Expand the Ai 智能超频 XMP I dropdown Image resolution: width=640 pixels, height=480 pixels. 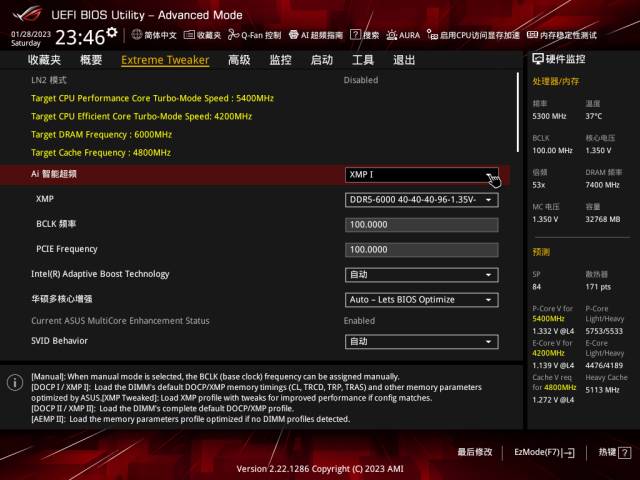[x=422, y=175]
